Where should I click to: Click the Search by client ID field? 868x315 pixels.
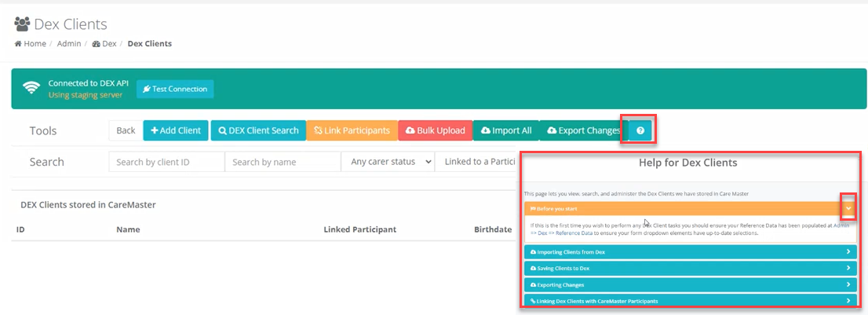pos(166,162)
